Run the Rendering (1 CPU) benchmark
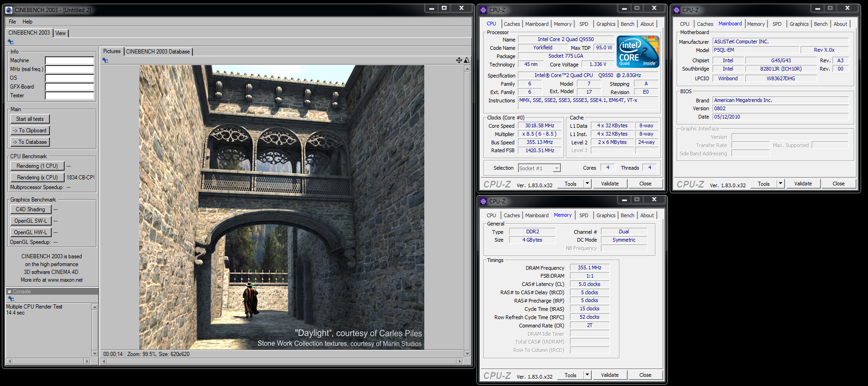This screenshot has width=868, height=386. pyautogui.click(x=37, y=166)
